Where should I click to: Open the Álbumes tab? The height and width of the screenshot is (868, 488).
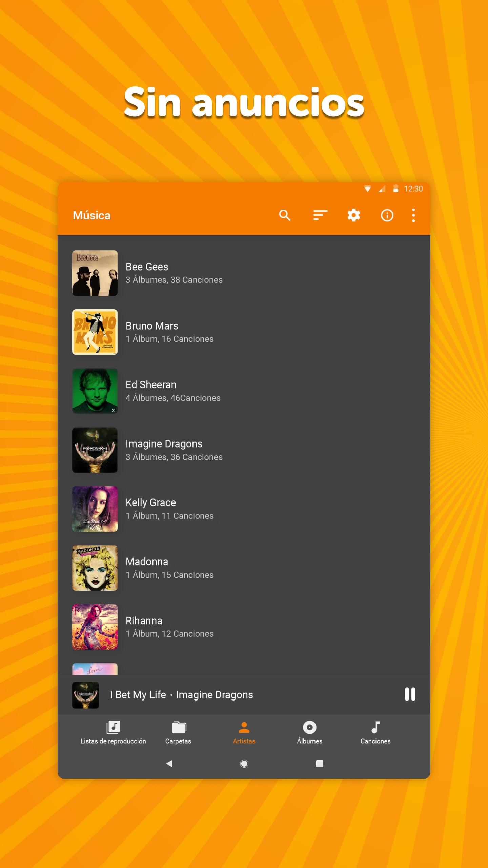pyautogui.click(x=309, y=732)
